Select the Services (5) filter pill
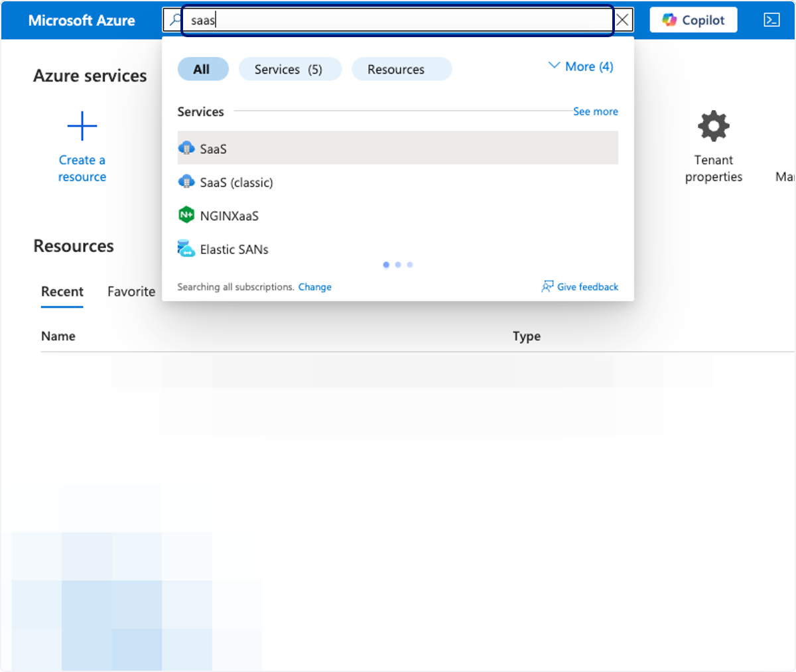Screen dimensions: 796x672 289,69
